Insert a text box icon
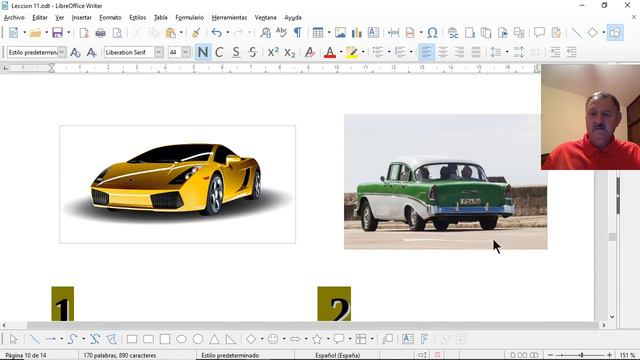This screenshot has height=360, width=640. tap(373, 33)
